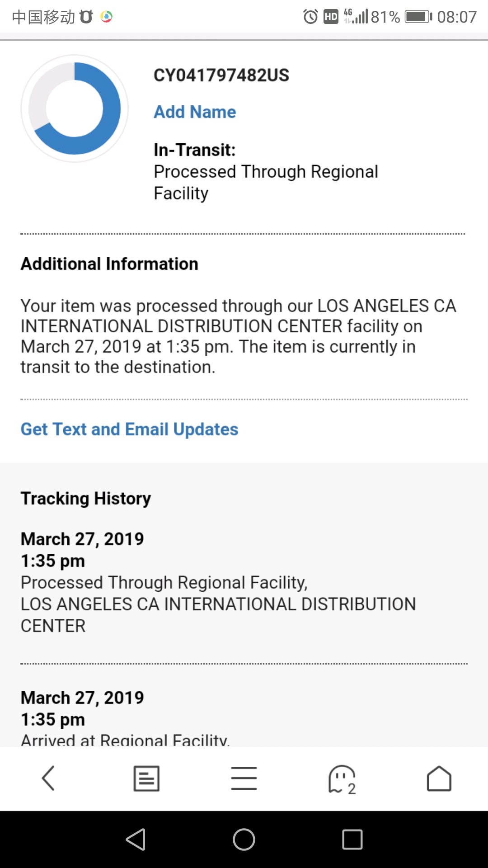The height and width of the screenshot is (868, 488).
Task: Tap the alarm clock status icon
Action: pyautogui.click(x=310, y=17)
